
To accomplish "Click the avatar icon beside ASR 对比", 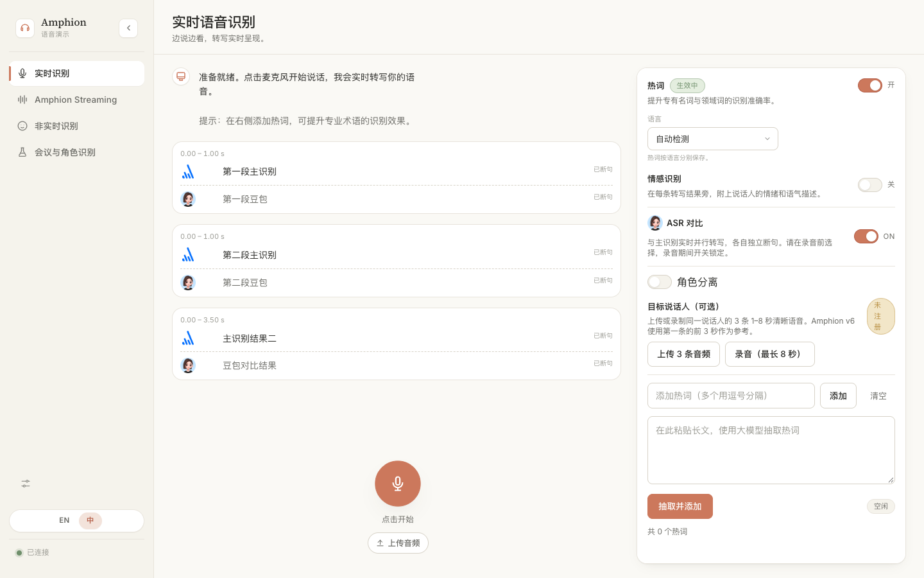I will click(x=655, y=223).
